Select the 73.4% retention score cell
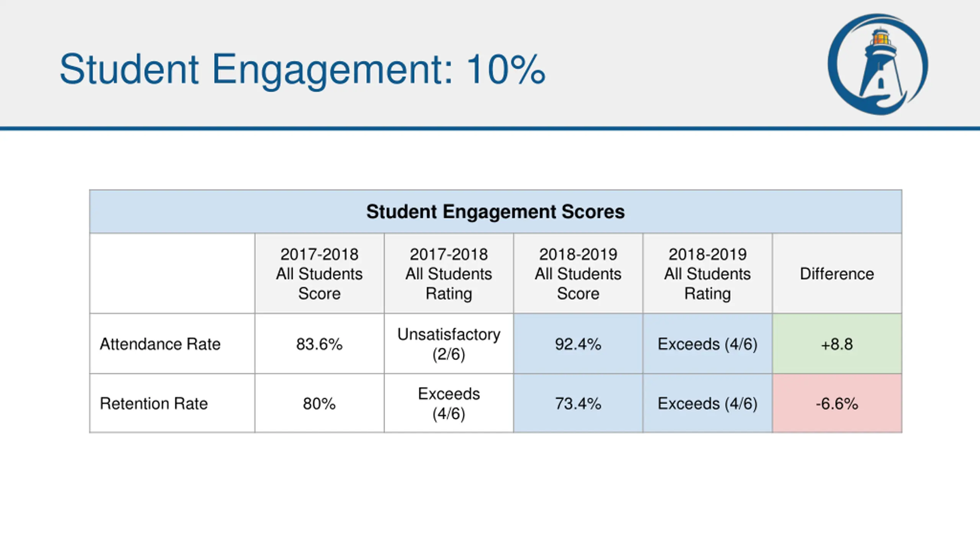The height and width of the screenshot is (551, 980). pyautogui.click(x=578, y=404)
